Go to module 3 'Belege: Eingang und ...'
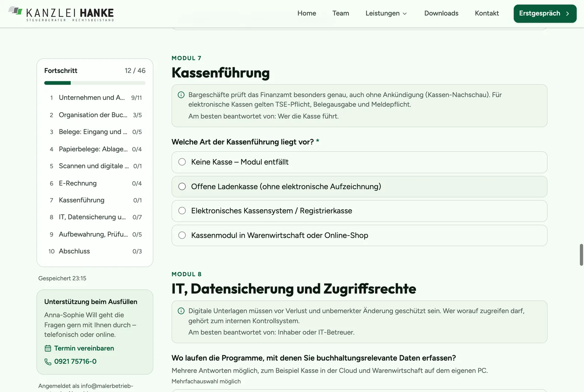This screenshot has height=392, width=584. point(95,132)
